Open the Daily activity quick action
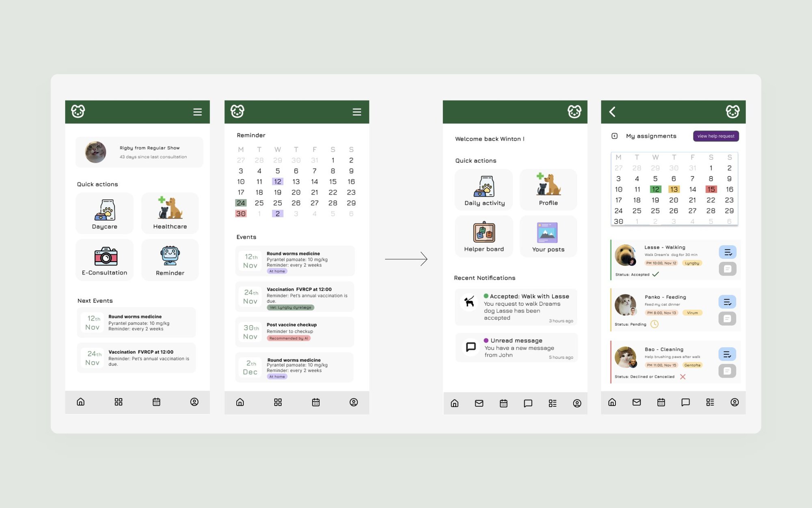Screen dimensions: 812x508 [x=484, y=190]
